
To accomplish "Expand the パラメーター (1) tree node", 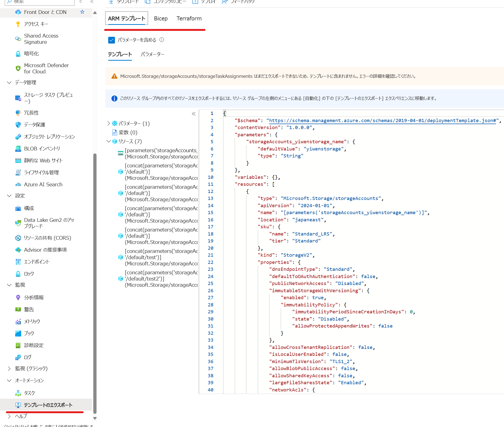I will pos(108,123).
